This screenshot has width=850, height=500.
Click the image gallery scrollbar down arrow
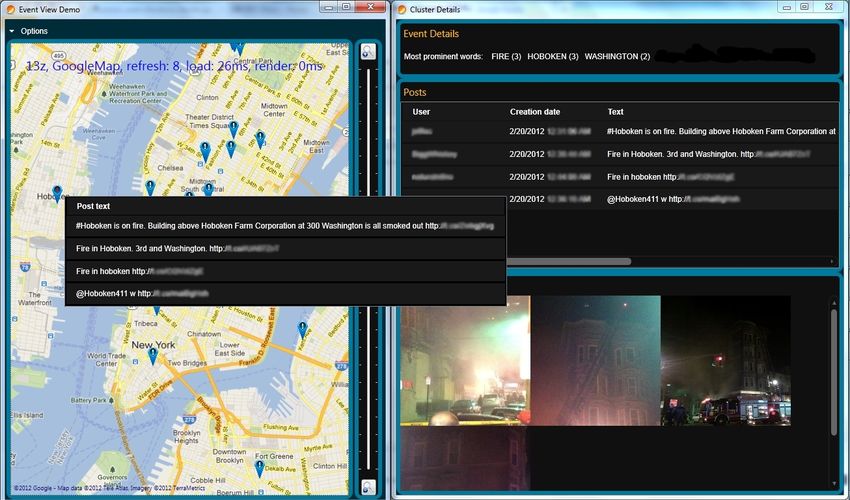834,484
